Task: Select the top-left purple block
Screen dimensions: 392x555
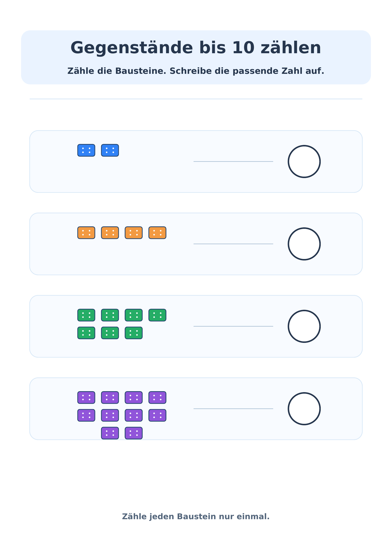Action: (86, 398)
